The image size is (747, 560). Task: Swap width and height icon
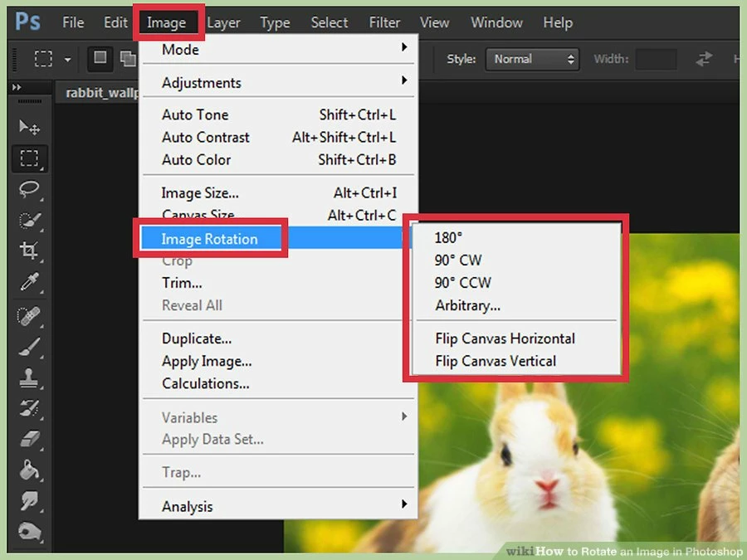click(x=704, y=59)
